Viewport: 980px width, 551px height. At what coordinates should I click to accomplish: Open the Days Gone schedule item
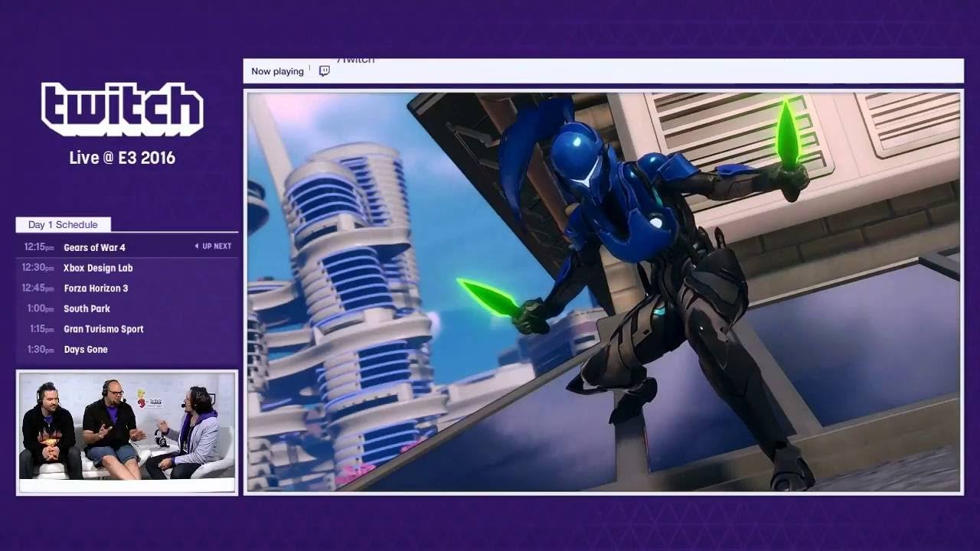[x=86, y=350]
